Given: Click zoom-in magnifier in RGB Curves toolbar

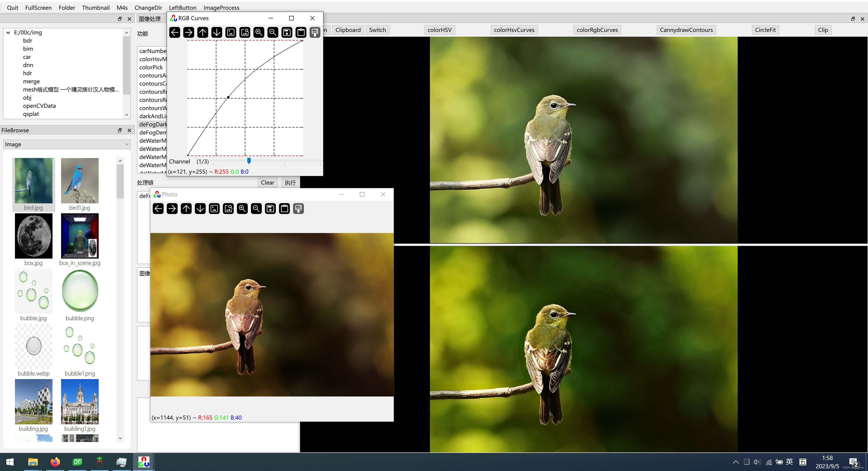Looking at the screenshot, I should (258, 32).
